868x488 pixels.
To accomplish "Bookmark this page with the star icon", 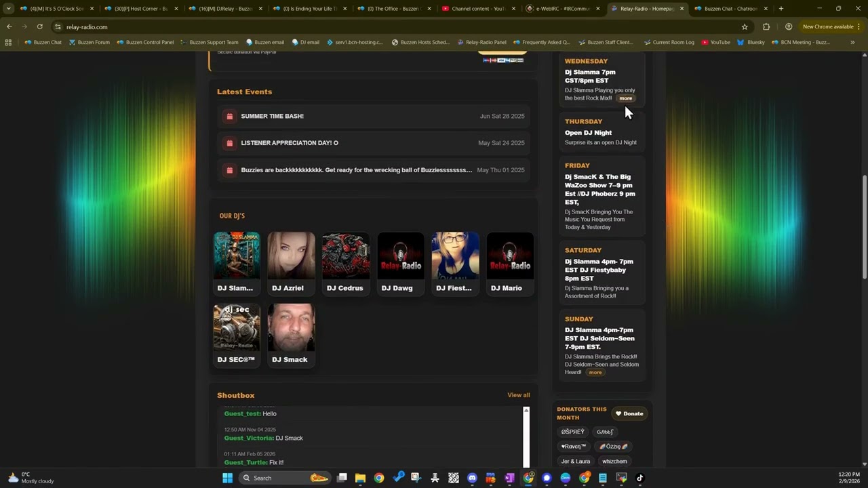I will pos(745,26).
